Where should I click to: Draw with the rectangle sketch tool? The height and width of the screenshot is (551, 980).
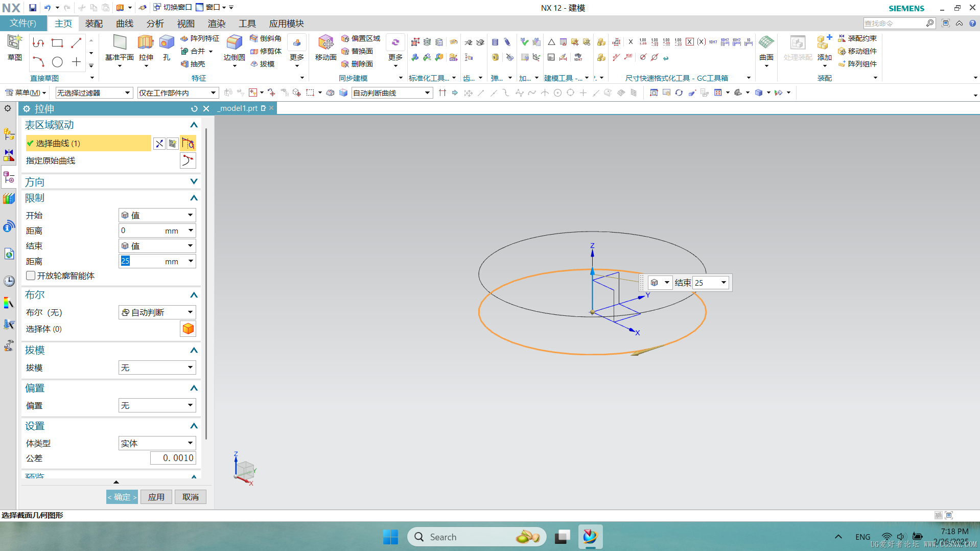pyautogui.click(x=57, y=43)
